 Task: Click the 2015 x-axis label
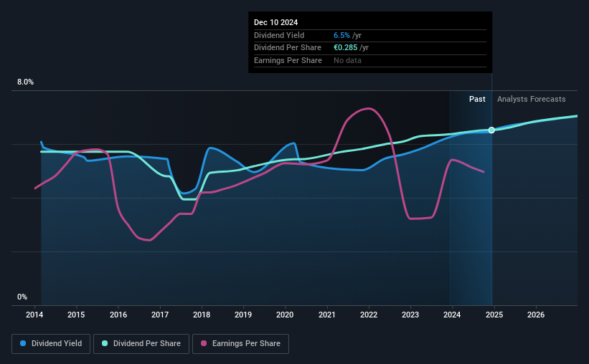tap(76, 315)
